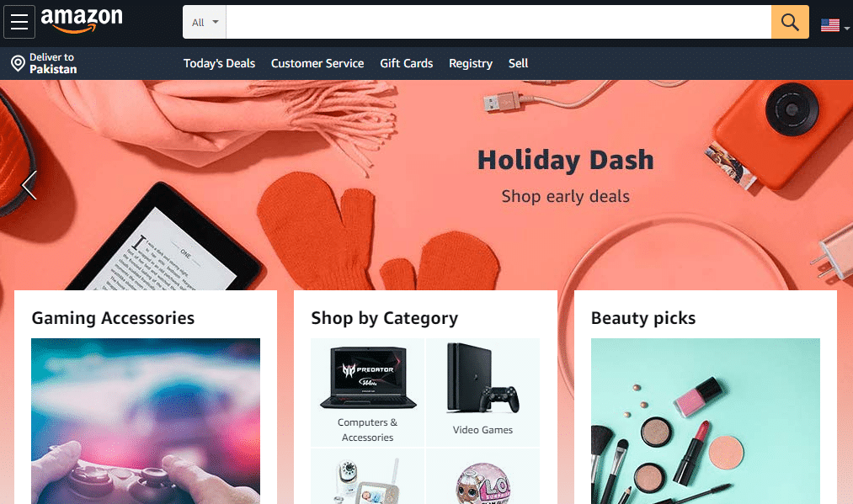Viewport: 853px width, 504px height.
Task: Open the All departments search dropdown
Action: [x=205, y=22]
